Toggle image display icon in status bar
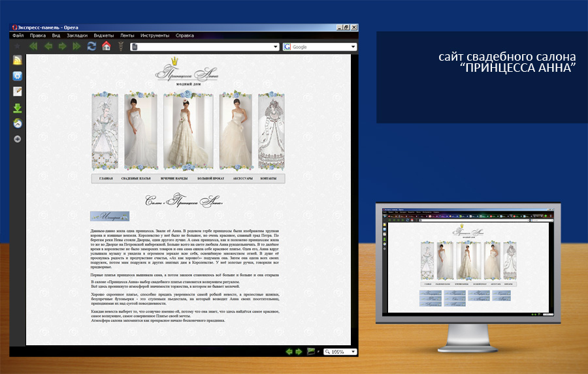The height and width of the screenshot is (374, 588). pyautogui.click(x=311, y=351)
